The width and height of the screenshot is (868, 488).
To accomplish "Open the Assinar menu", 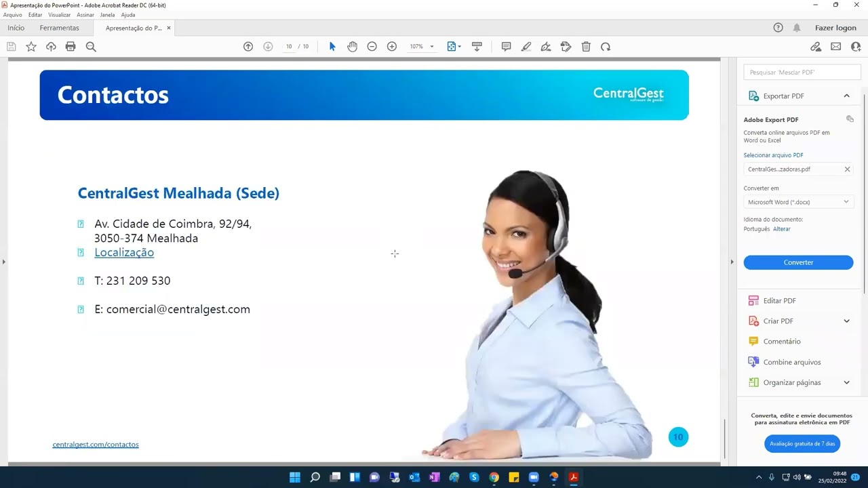I will 85,15.
